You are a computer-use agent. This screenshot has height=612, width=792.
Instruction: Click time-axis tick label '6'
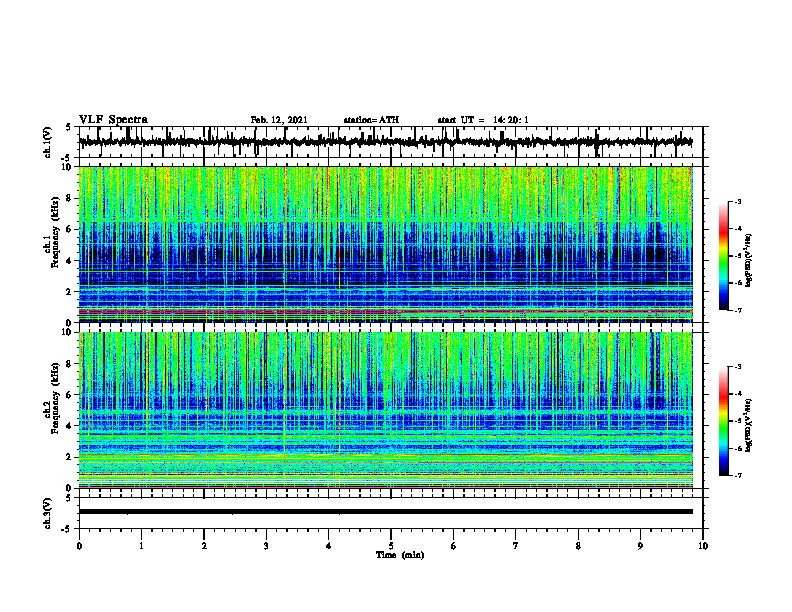pos(454,546)
